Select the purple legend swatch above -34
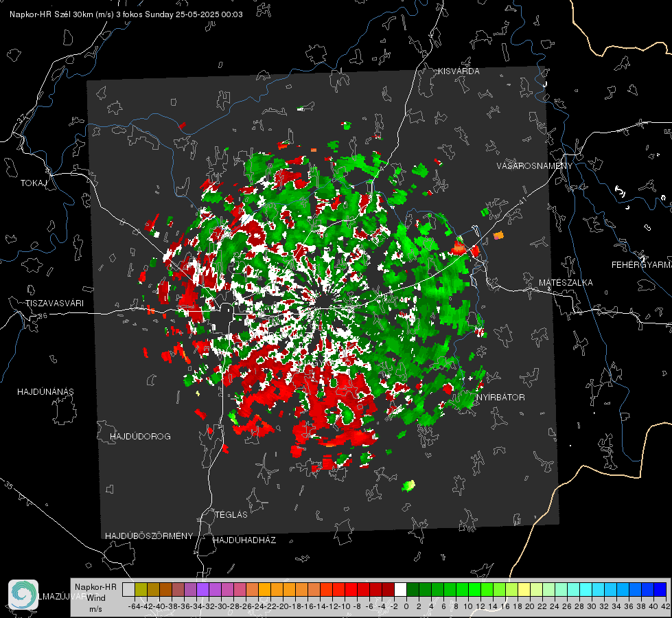Image resolution: width=672 pixels, height=618 pixels. coord(202,589)
